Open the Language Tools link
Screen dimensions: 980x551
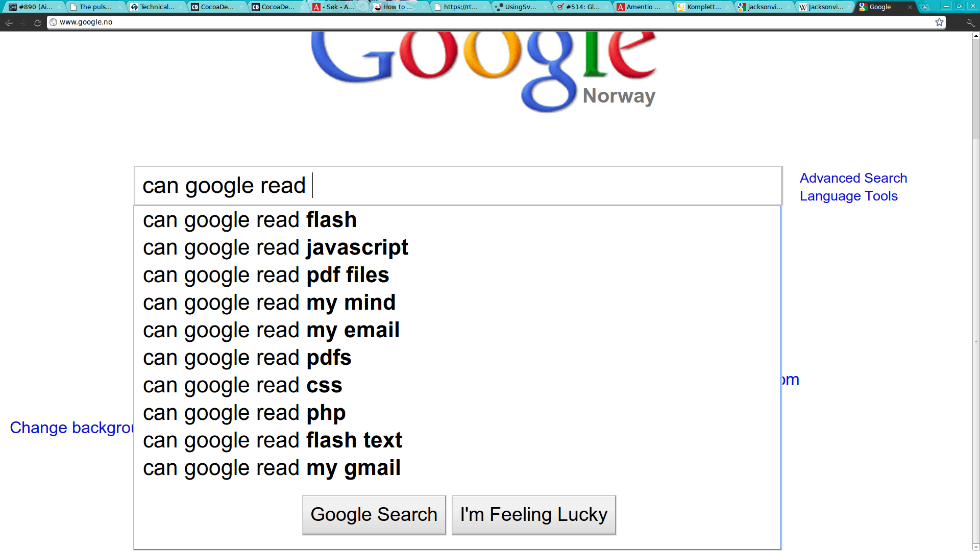pyautogui.click(x=848, y=196)
